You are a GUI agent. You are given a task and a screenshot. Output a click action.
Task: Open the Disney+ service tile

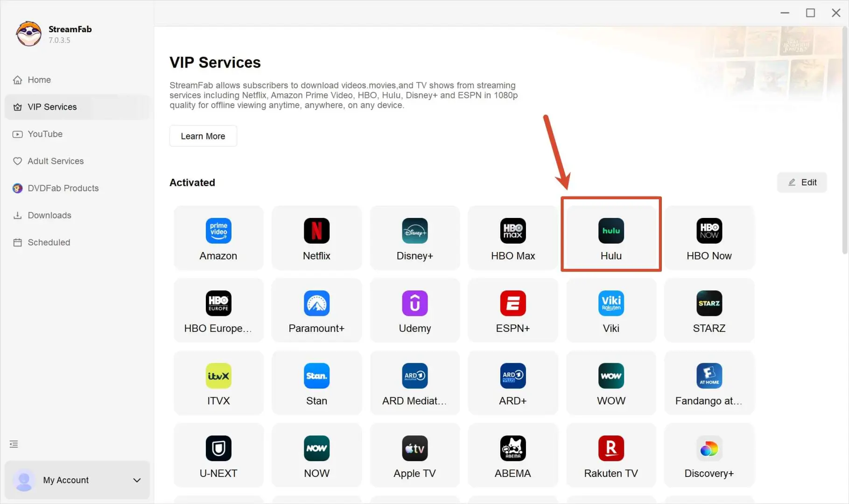click(x=414, y=238)
